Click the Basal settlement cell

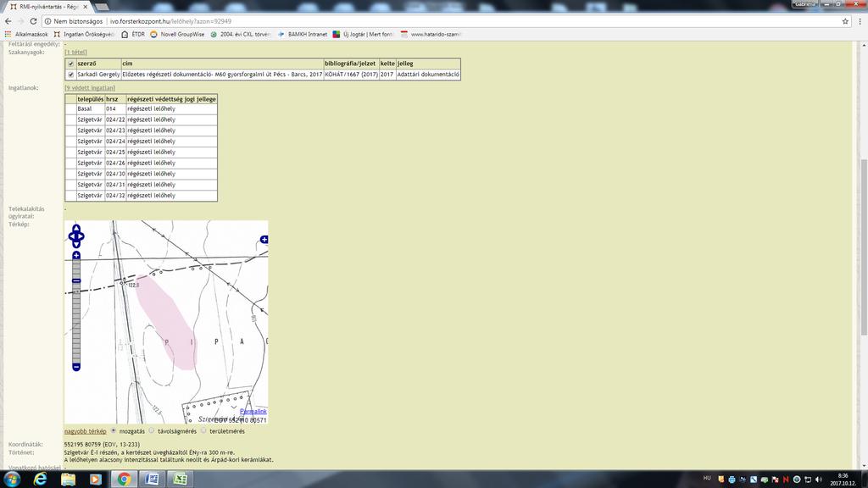tap(91, 109)
